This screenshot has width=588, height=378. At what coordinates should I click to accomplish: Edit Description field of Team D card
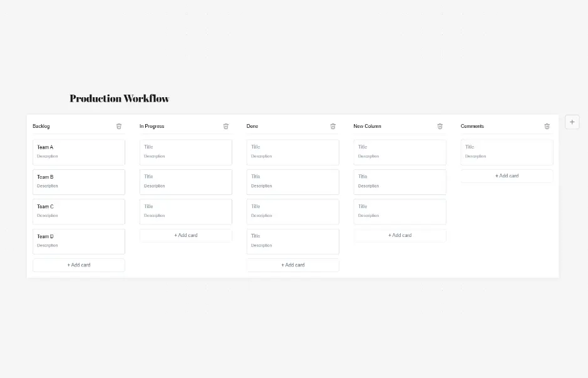tap(47, 246)
